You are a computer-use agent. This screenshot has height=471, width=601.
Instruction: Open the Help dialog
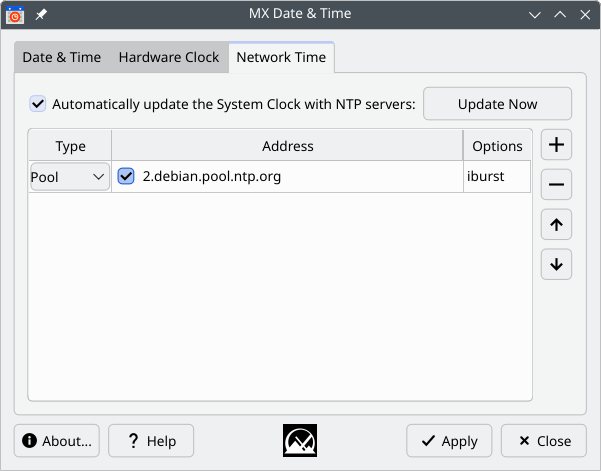pyautogui.click(x=151, y=441)
